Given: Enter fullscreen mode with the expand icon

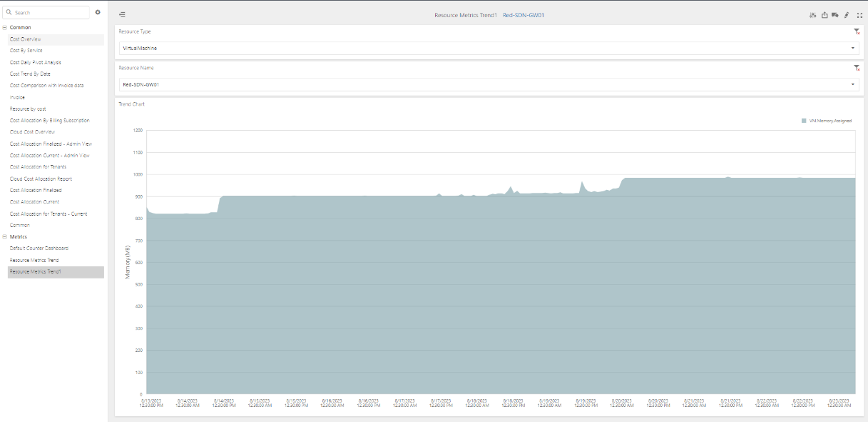Looking at the screenshot, I should coord(859,14).
